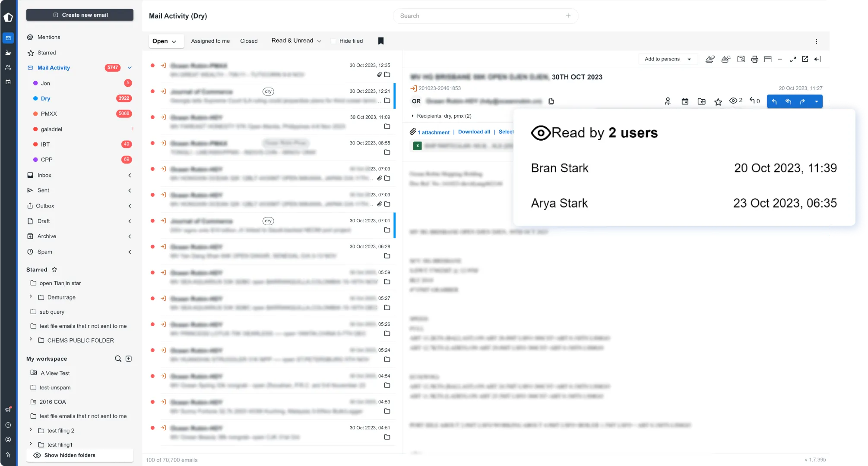Screen dimensions: 868x466
Task: Reply to the open email
Action: (x=774, y=101)
